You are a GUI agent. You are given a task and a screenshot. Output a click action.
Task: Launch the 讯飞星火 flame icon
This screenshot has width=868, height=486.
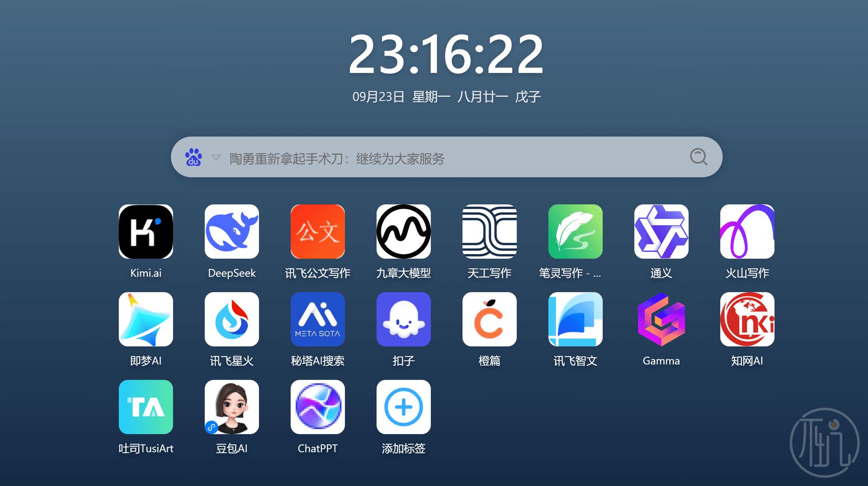tap(231, 319)
